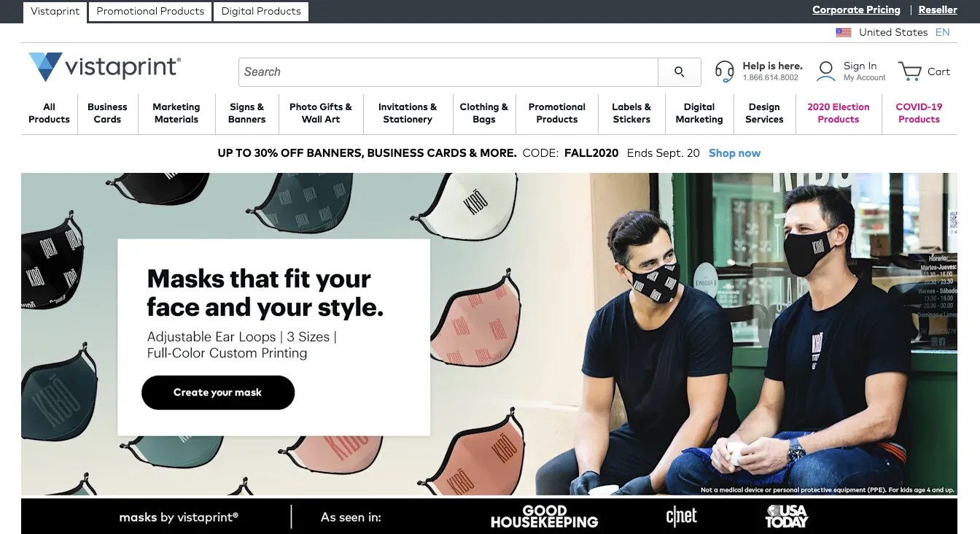The image size is (980, 534).
Task: Click the Help is here link
Action: pos(772,66)
